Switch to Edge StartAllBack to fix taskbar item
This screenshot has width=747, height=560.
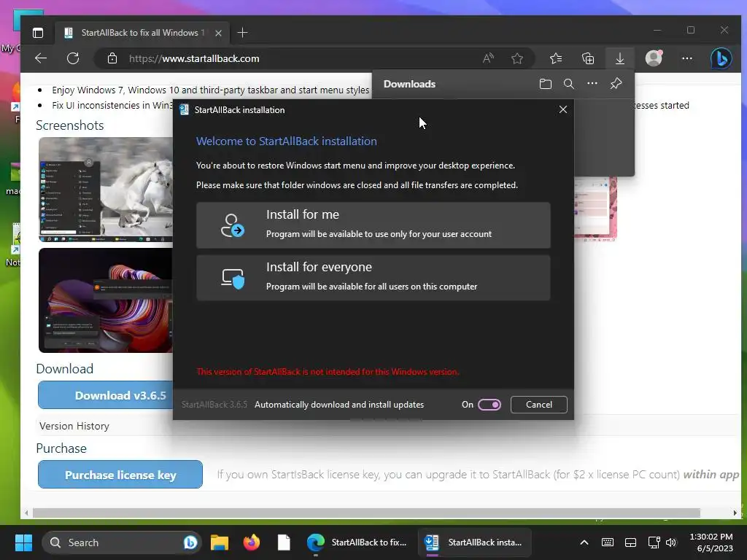(357, 542)
